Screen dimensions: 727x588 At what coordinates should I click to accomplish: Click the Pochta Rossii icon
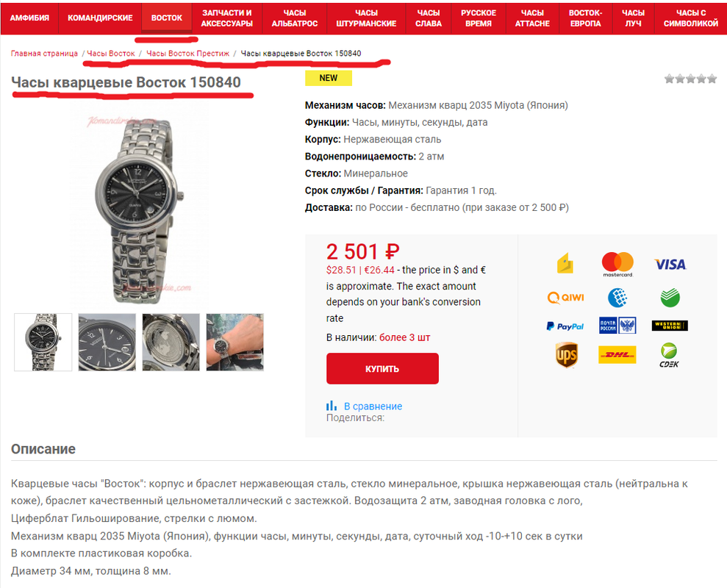[x=617, y=326]
